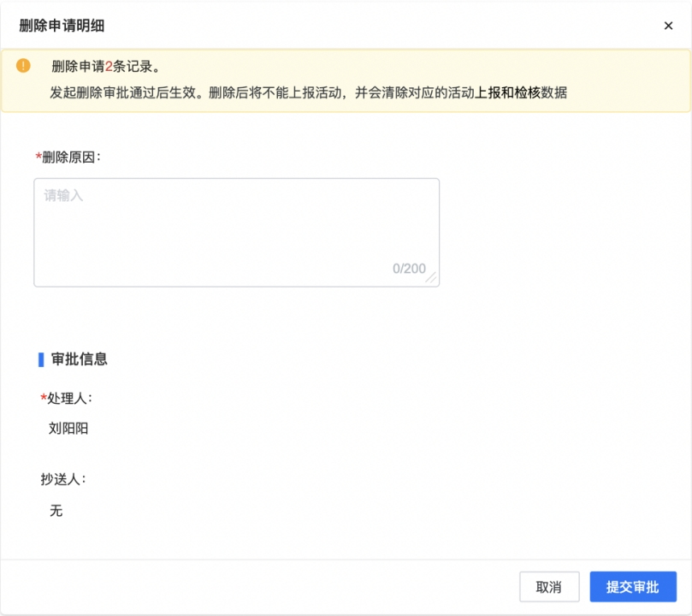This screenshot has height=616, width=692.
Task: Click inside the 删除原因 text area
Action: pos(237,233)
